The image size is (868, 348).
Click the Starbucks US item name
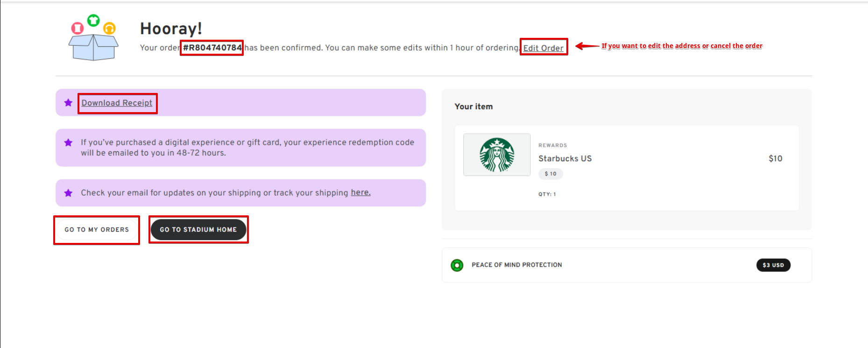565,159
